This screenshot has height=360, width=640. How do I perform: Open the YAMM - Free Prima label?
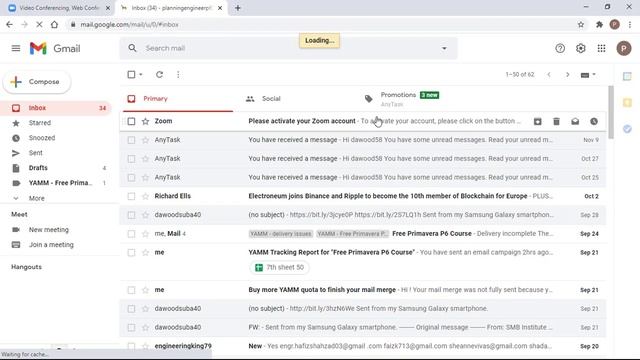[55, 183]
